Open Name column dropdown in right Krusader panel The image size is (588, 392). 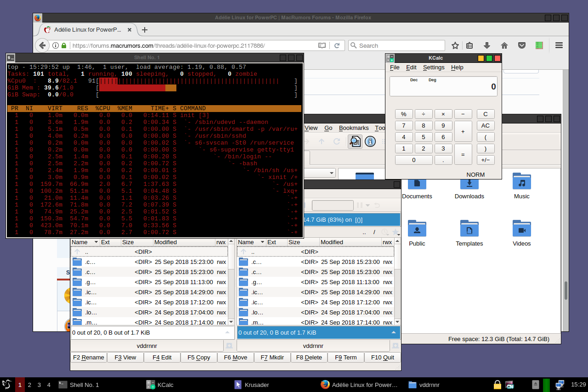[262, 242]
